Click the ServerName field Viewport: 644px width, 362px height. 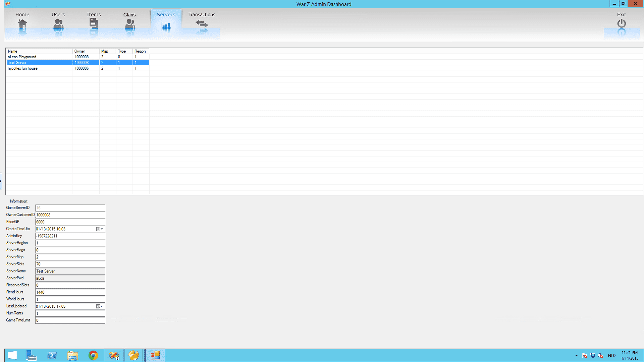pos(70,271)
